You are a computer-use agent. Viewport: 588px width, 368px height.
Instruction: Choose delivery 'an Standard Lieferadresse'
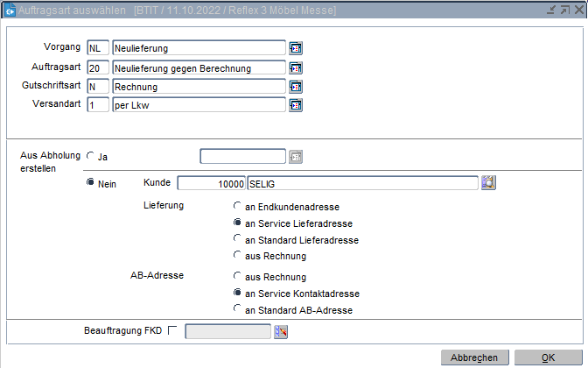click(237, 239)
